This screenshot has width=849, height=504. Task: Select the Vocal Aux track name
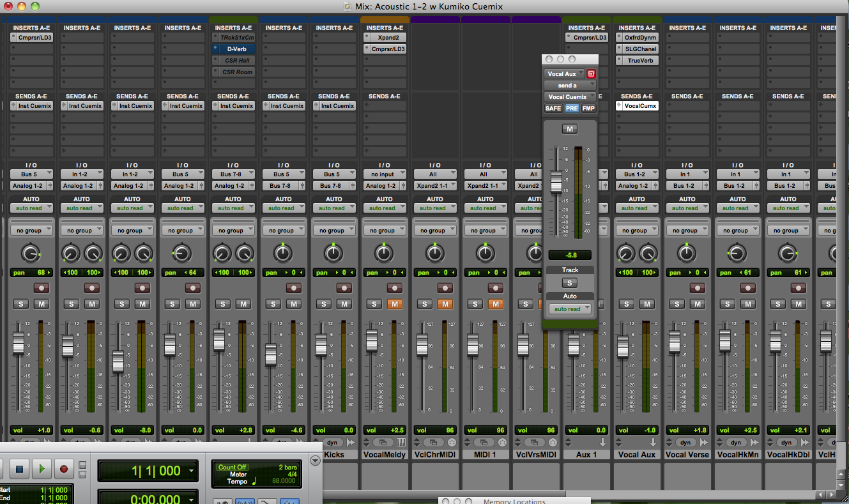tap(638, 455)
